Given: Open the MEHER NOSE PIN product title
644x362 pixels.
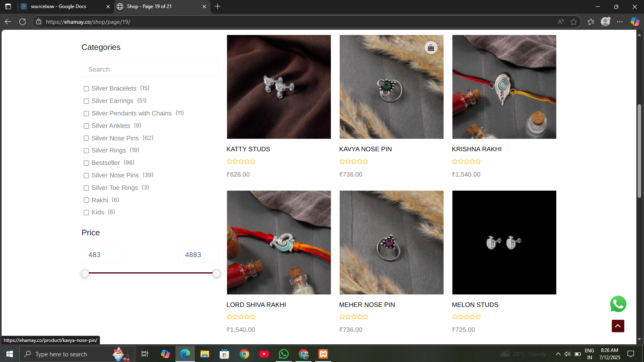Looking at the screenshot, I should [367, 304].
